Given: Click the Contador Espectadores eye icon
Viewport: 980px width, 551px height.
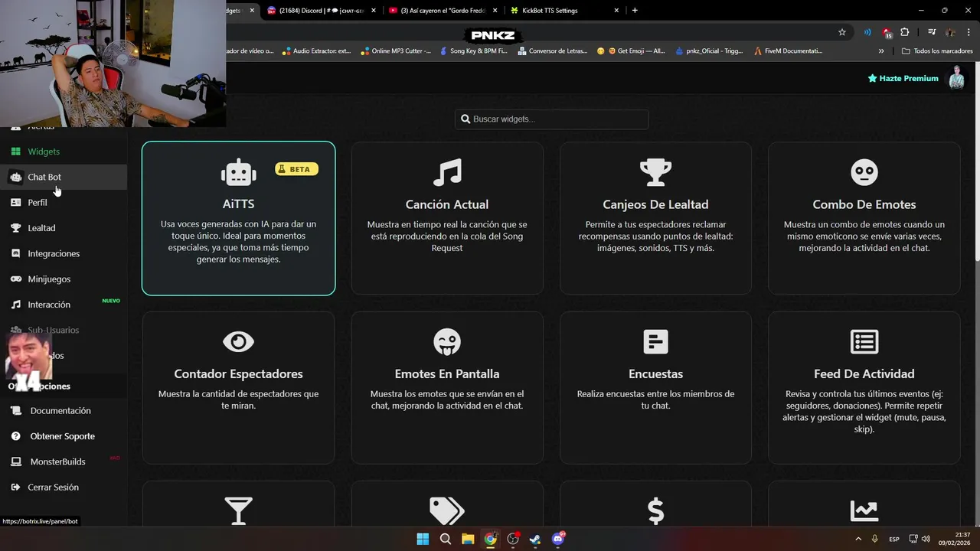Looking at the screenshot, I should coord(238,341).
